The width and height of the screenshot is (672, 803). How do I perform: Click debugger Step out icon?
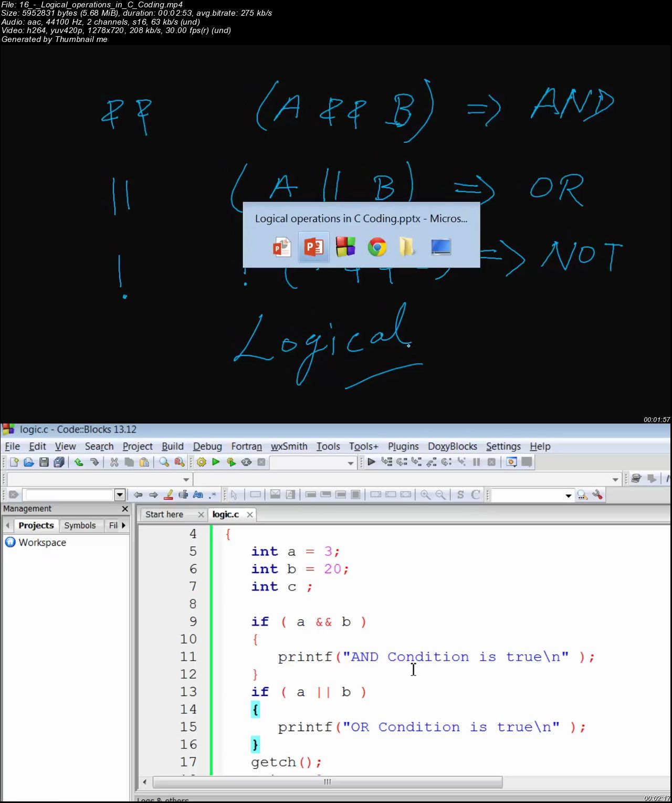pos(432,462)
